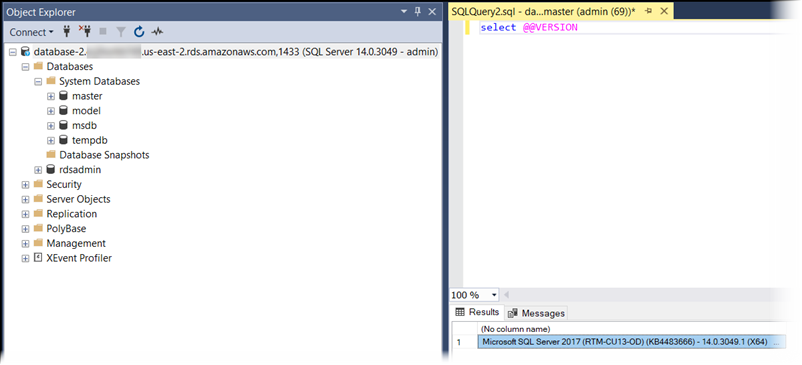Expand the master database node
802x365 pixels.
[x=51, y=97]
